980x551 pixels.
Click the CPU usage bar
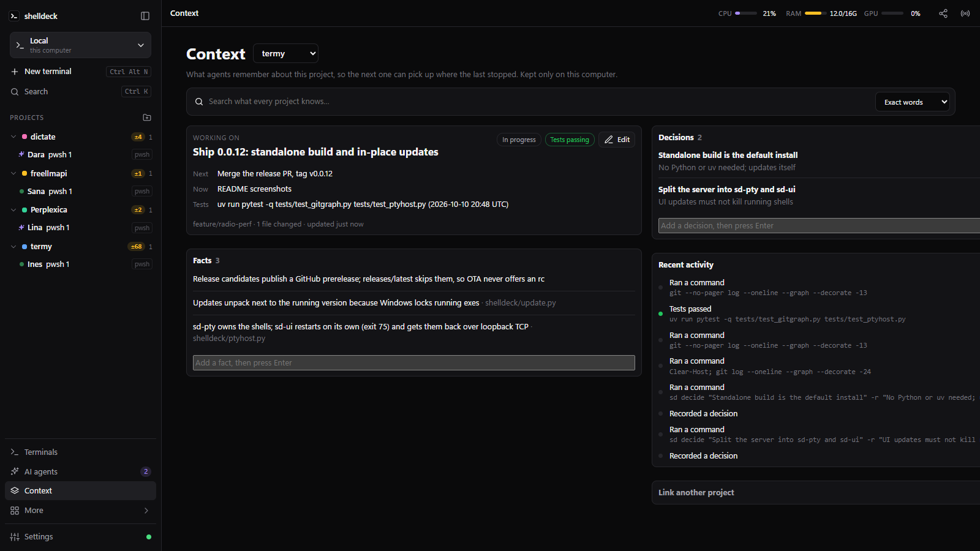point(746,13)
